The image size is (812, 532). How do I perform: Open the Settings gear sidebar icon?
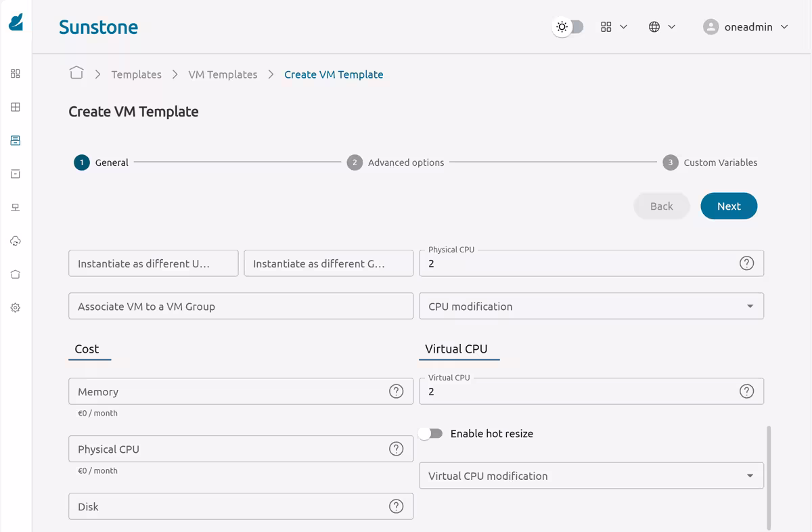pos(16,307)
